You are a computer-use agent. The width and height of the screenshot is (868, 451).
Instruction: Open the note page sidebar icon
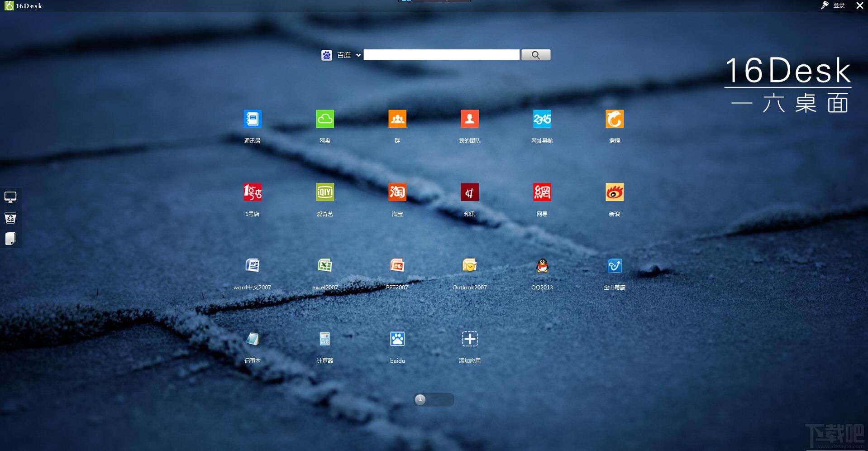click(x=10, y=239)
